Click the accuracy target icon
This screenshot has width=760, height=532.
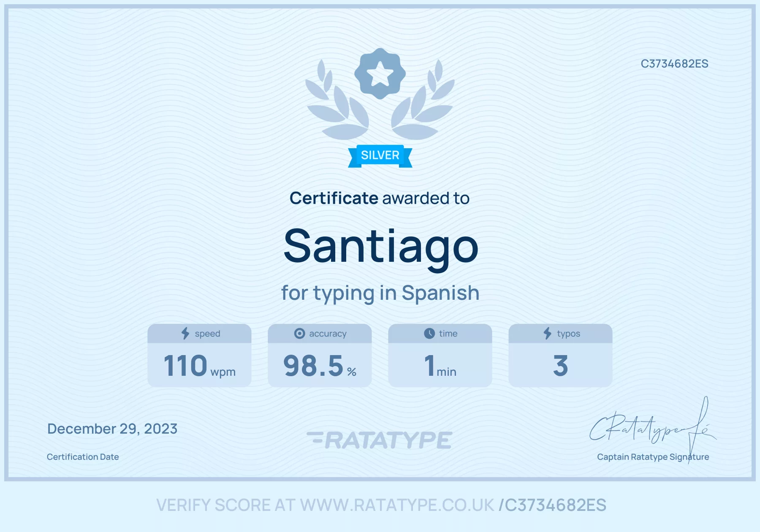point(299,334)
